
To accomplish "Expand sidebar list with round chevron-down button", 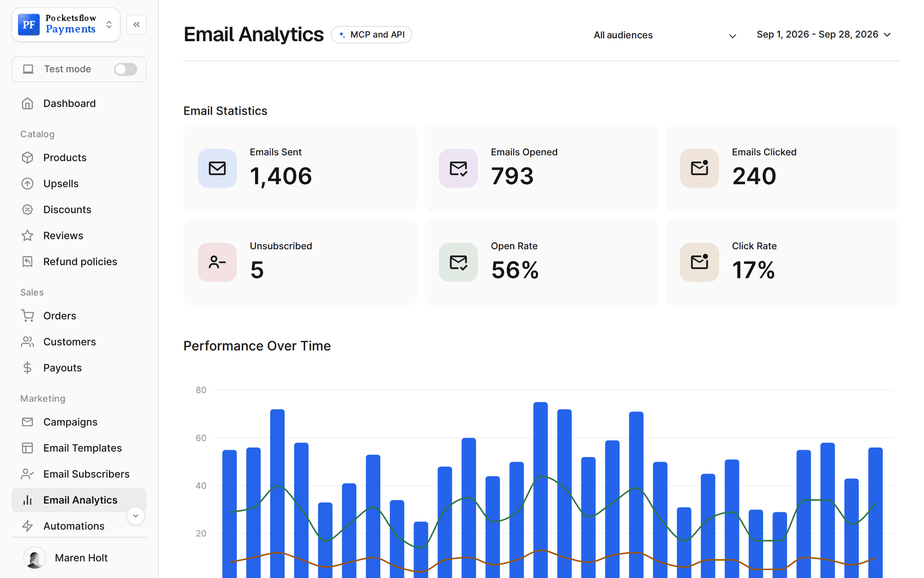I will coord(135,516).
